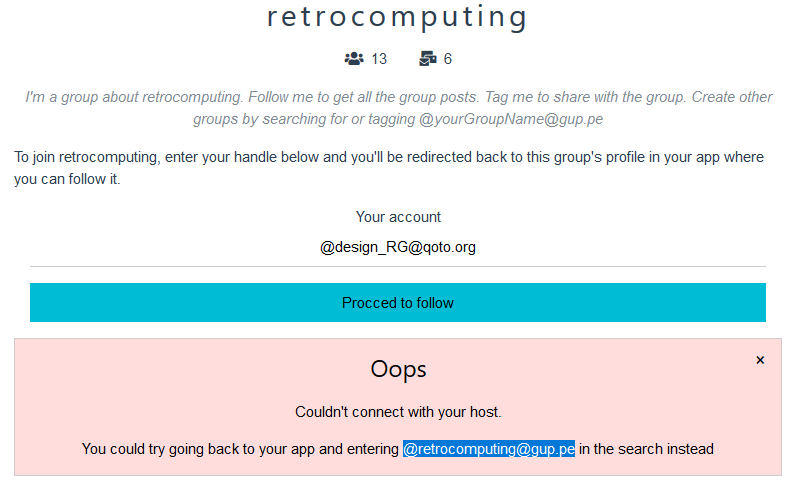Click the Couldn't connect with your host message
794x496 pixels.
tap(398, 412)
